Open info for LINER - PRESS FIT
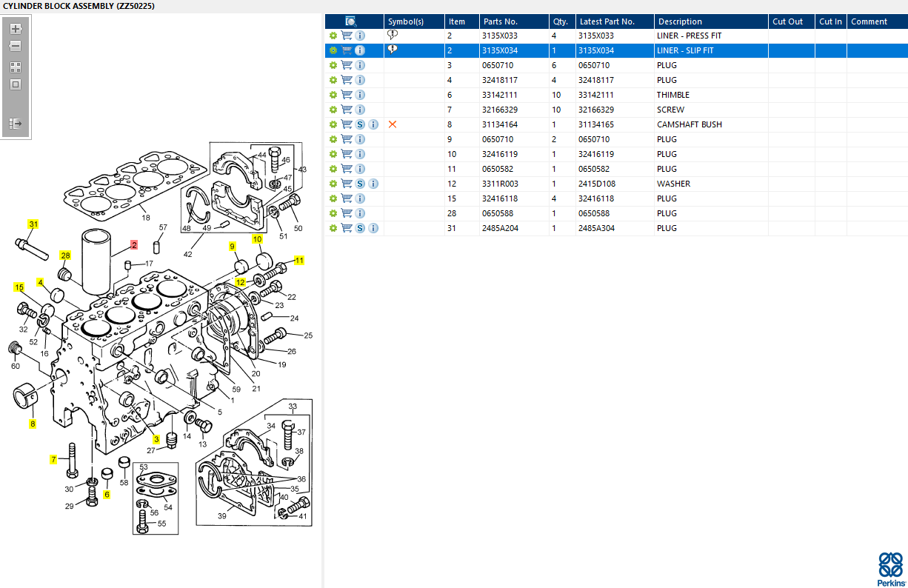The image size is (908, 588). 360,36
